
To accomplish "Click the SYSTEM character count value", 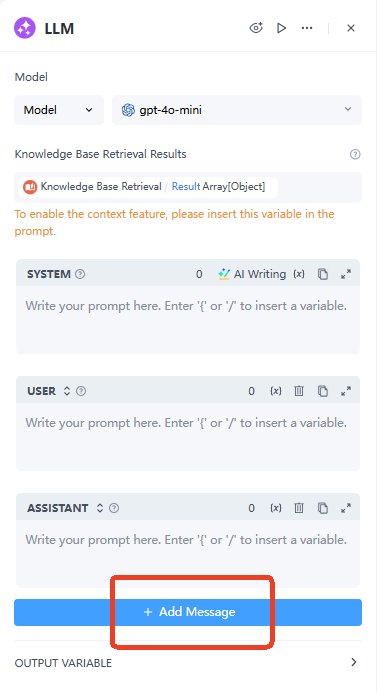I will (x=199, y=274).
